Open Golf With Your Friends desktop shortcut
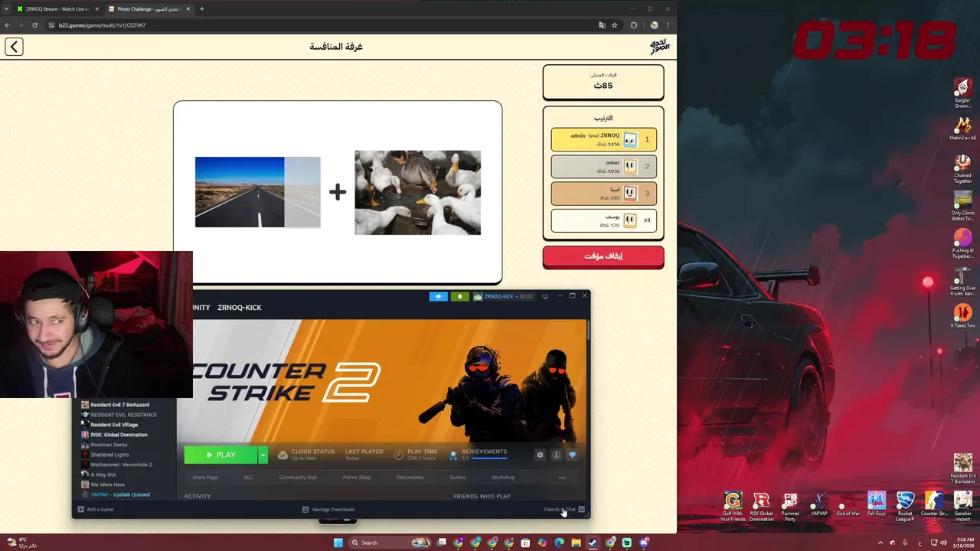Screen dimensions: 980x551 tap(733, 507)
